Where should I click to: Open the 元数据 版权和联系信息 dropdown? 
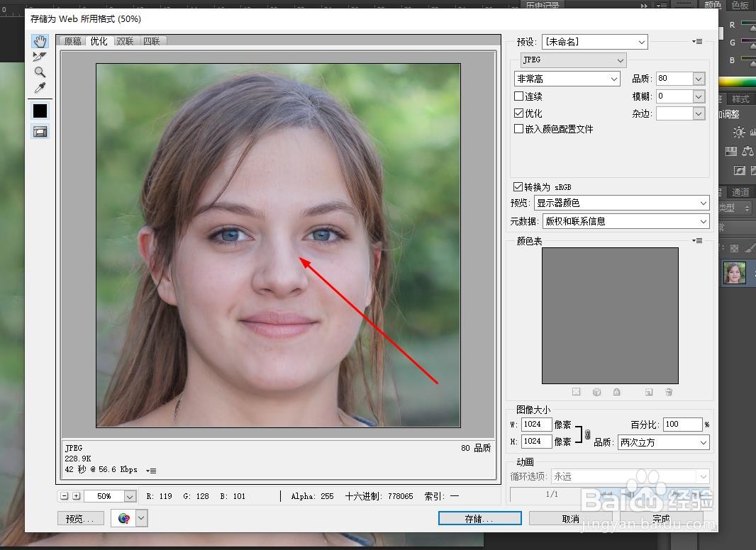click(x=626, y=221)
